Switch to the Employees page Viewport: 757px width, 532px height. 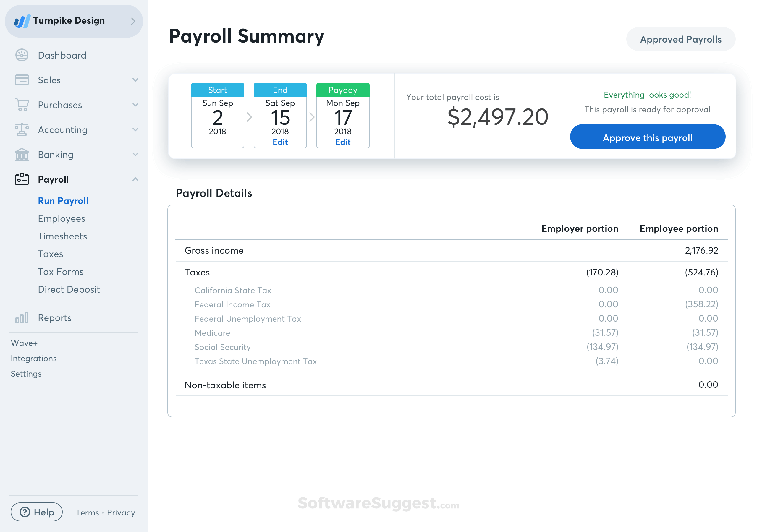click(x=61, y=218)
